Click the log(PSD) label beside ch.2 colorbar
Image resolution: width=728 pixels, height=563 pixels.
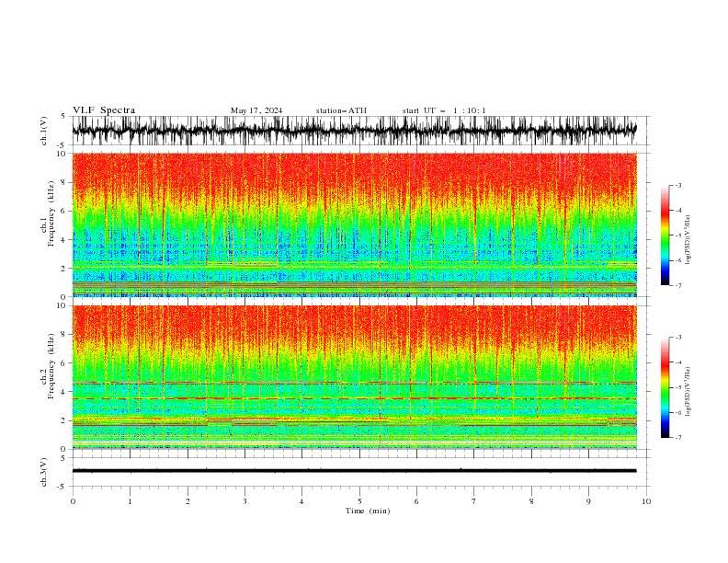coord(688,393)
